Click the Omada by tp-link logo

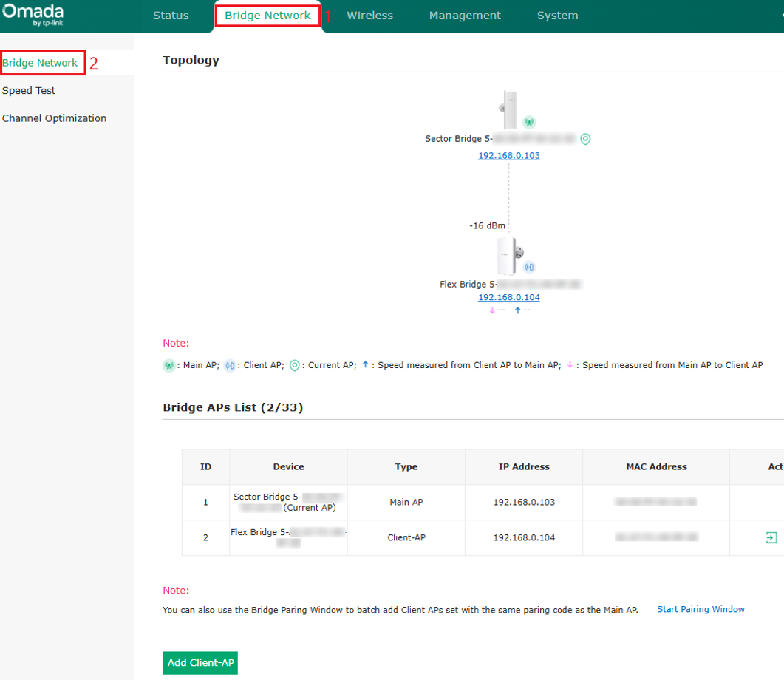coord(33,15)
